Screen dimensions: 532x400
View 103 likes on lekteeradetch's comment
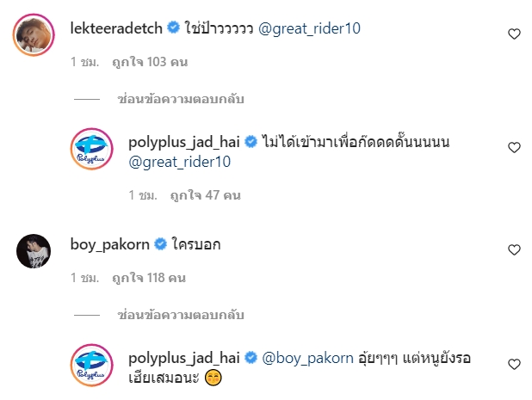[x=150, y=62]
